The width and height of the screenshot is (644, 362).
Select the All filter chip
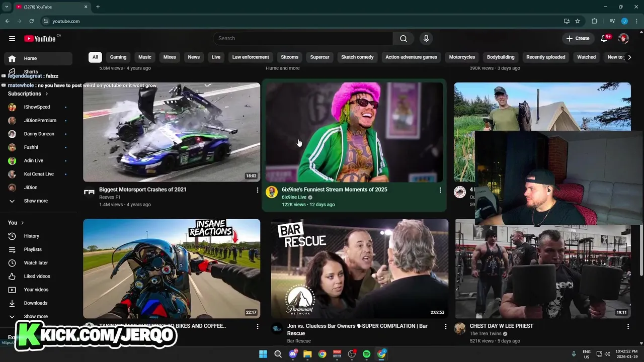[x=95, y=57]
